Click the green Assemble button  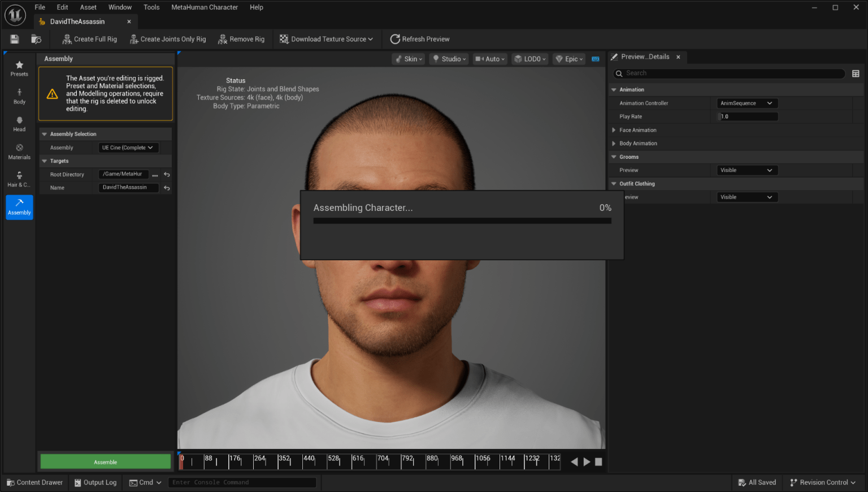point(105,462)
